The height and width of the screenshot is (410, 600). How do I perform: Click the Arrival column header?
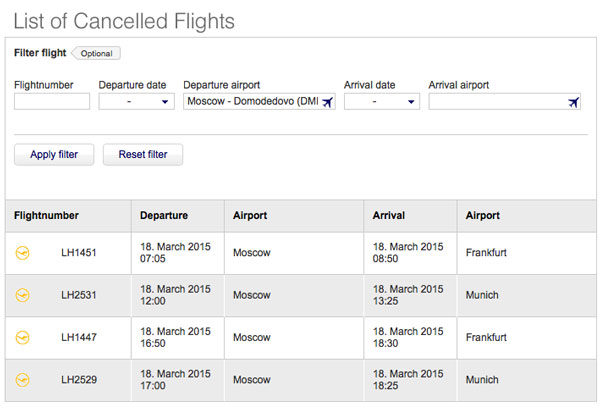coord(389,216)
